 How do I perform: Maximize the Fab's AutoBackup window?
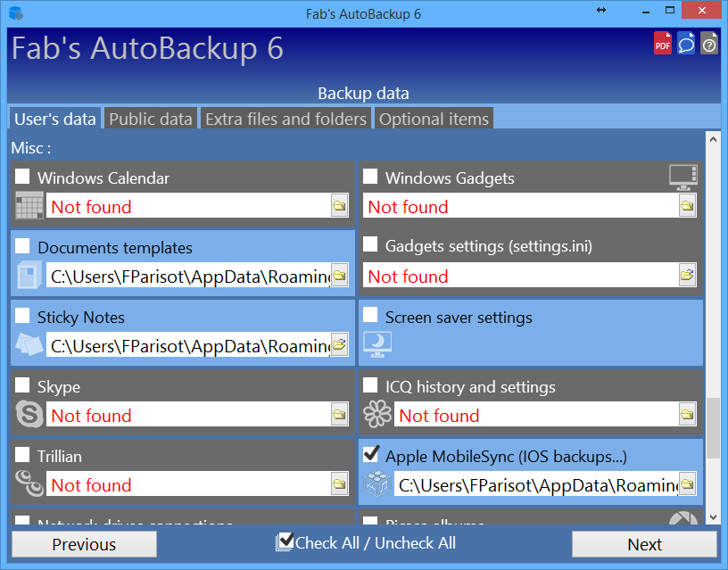tap(669, 10)
